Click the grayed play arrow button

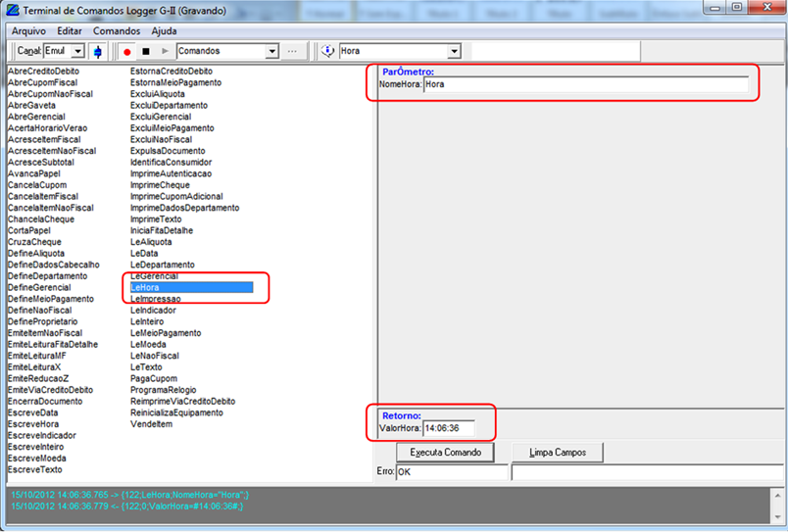(x=165, y=51)
